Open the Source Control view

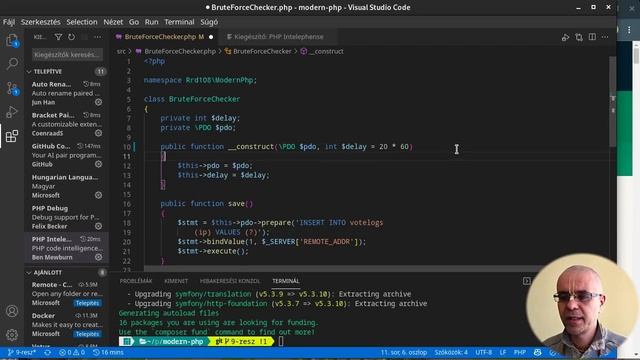(12, 88)
